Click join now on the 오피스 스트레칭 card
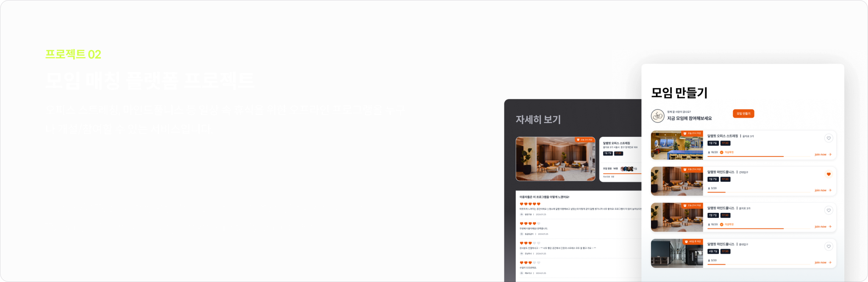Image resolution: width=868 pixels, height=282 pixels. [x=823, y=154]
